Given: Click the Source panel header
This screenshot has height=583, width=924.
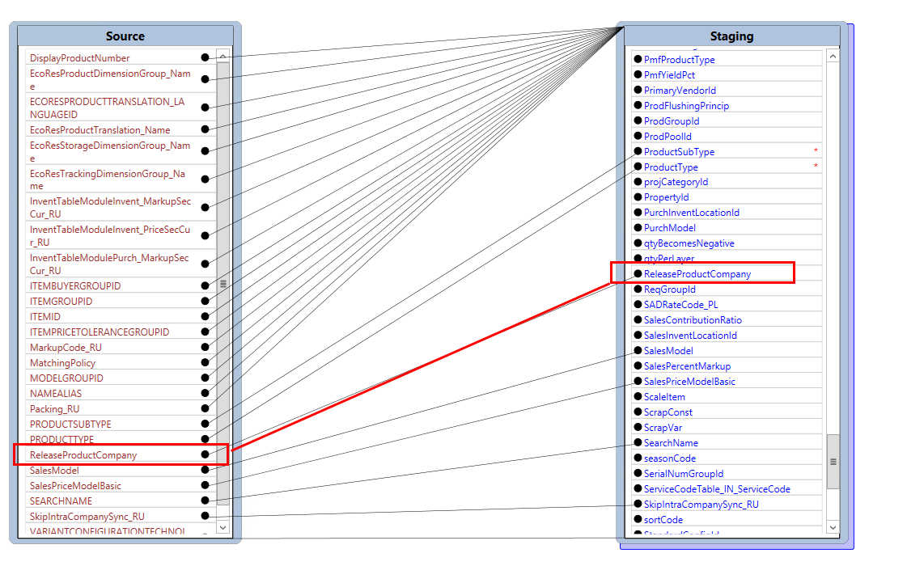Looking at the screenshot, I should pos(125,36).
